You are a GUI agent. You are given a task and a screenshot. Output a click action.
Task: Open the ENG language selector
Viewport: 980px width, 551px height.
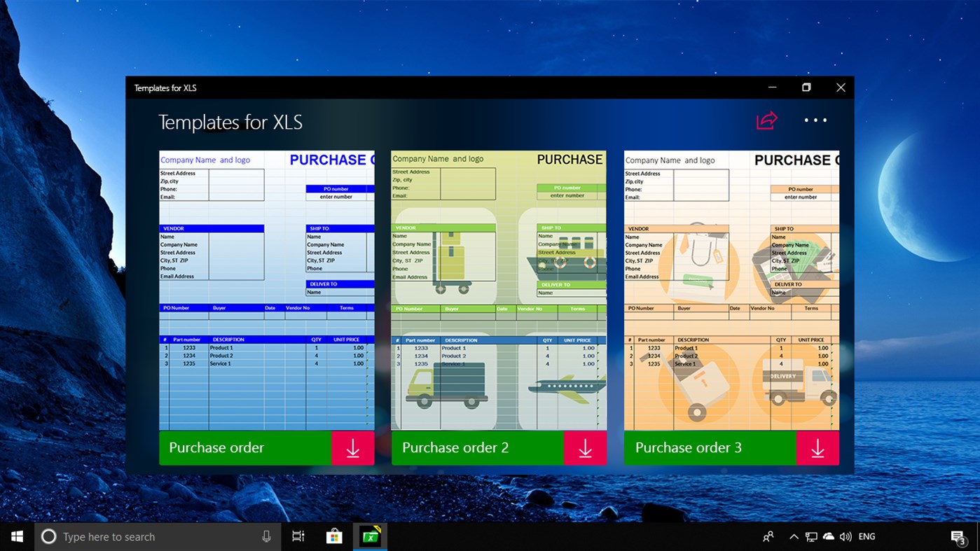[x=867, y=536]
